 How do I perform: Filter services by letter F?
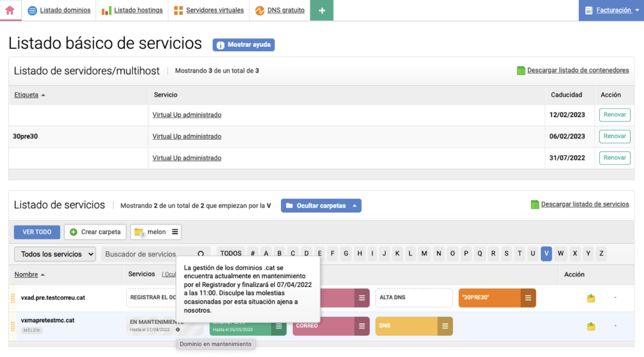(332, 253)
